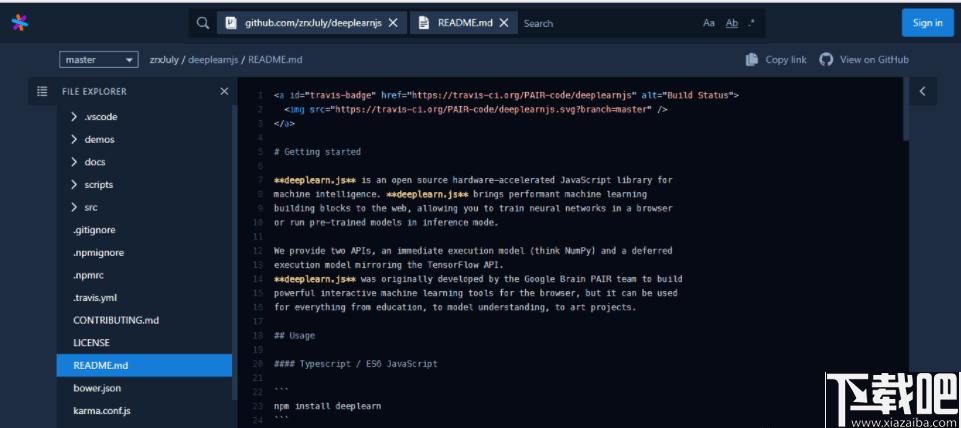Click the Sourcegraph logo icon

[x=20, y=23]
